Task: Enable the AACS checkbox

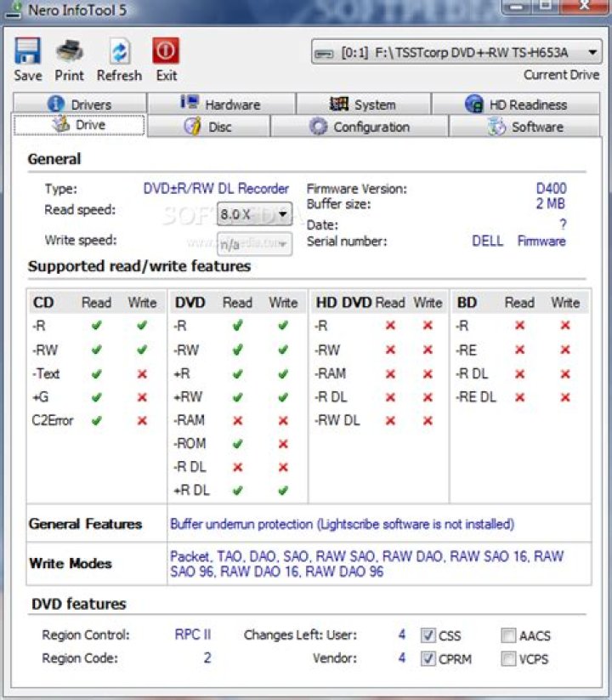Action: tap(508, 635)
